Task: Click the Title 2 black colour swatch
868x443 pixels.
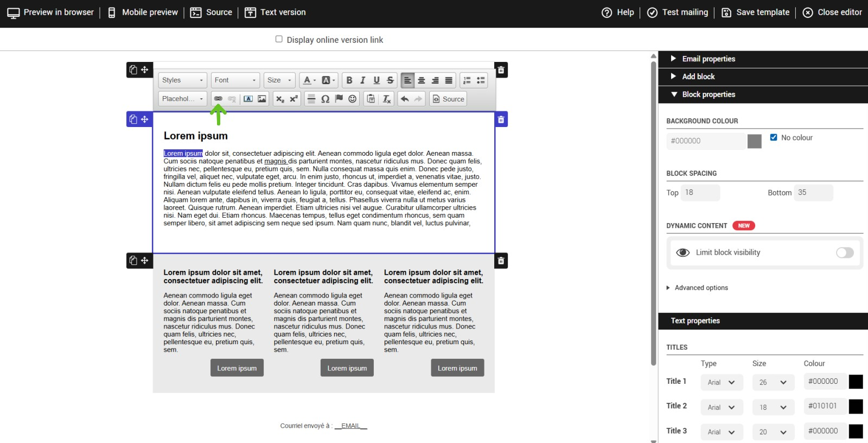Action: (856, 406)
